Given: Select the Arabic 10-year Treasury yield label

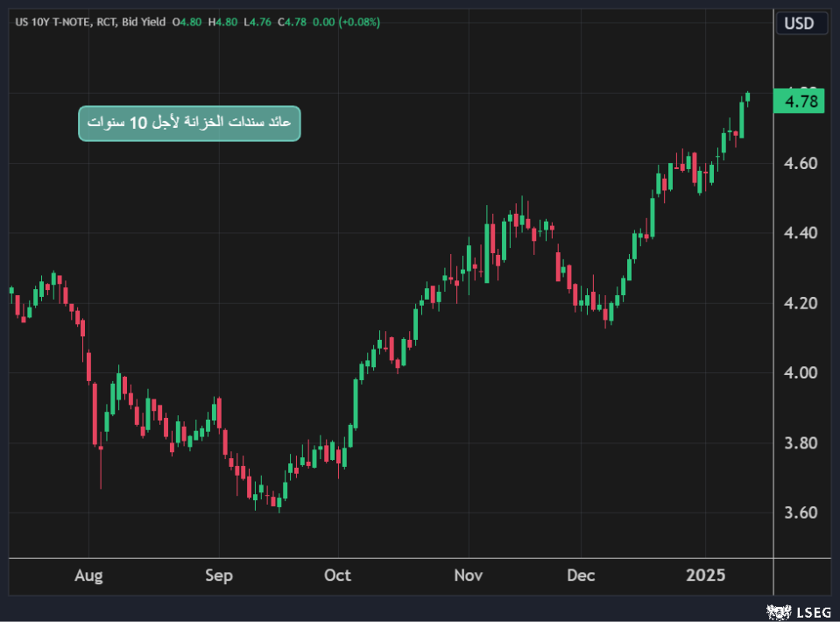Looking at the screenshot, I should tap(189, 124).
